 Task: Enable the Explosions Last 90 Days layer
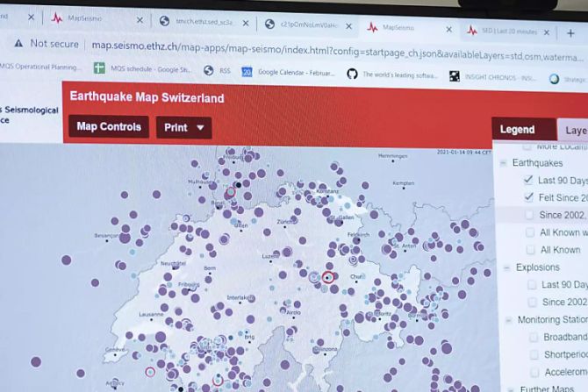tap(532, 284)
